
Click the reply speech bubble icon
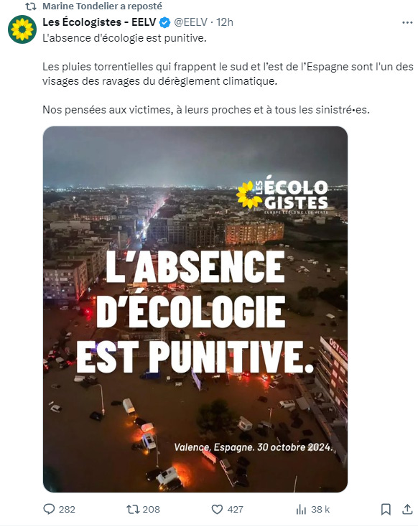point(49,509)
